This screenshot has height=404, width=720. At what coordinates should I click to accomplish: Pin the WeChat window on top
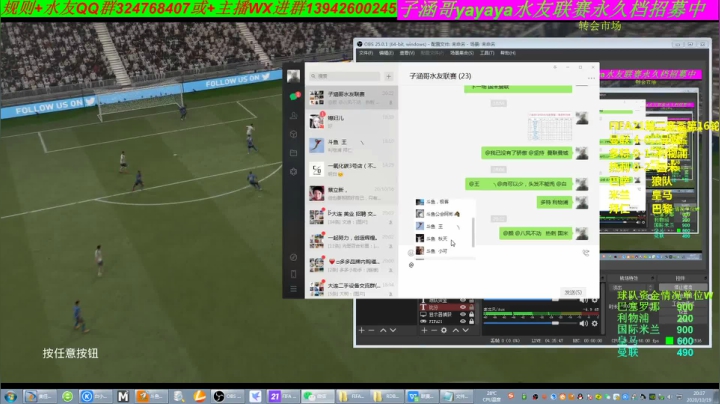click(x=555, y=67)
